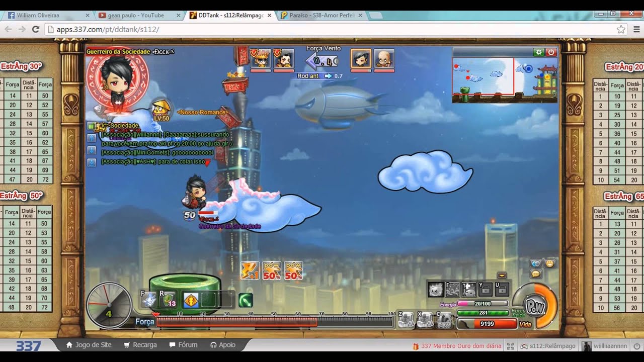Screen dimensions: 644x362
Task: Click the Energia 20/100 bar
Action: (x=482, y=304)
